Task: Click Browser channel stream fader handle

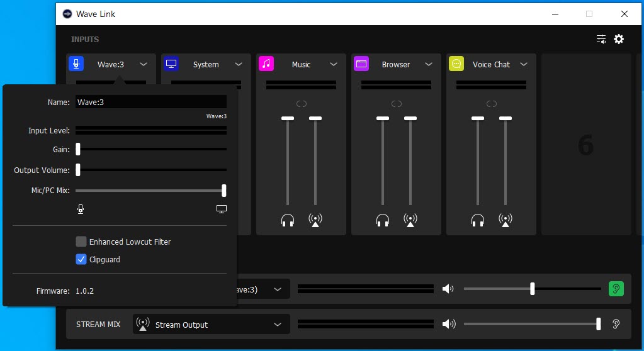Action: 410,118
